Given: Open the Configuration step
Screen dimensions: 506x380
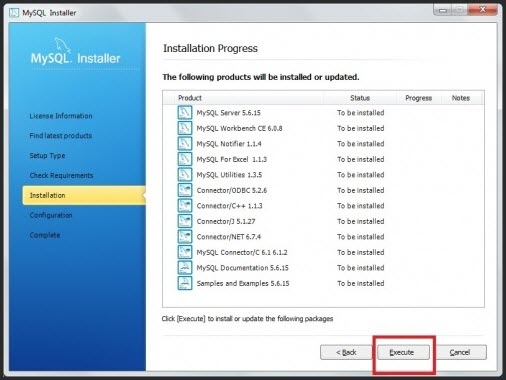Looking at the screenshot, I should (51, 215).
